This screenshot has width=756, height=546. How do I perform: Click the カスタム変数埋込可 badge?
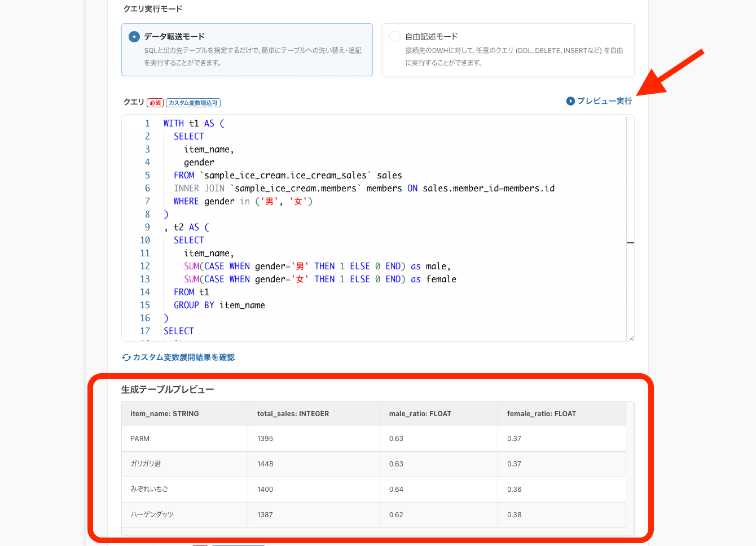[x=193, y=103]
